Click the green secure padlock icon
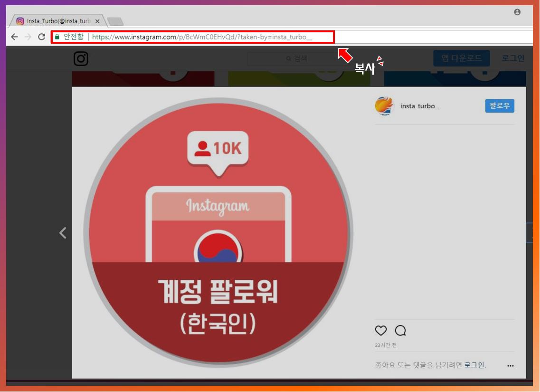The image size is (540, 392). pos(57,37)
